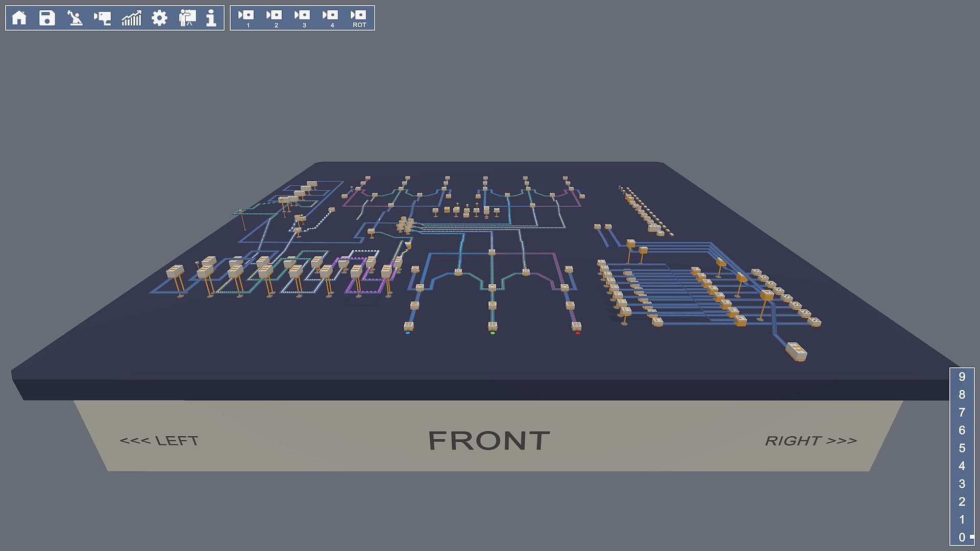Screen dimensions: 980x551
Task: Click the large station box at front right
Action: tap(796, 350)
